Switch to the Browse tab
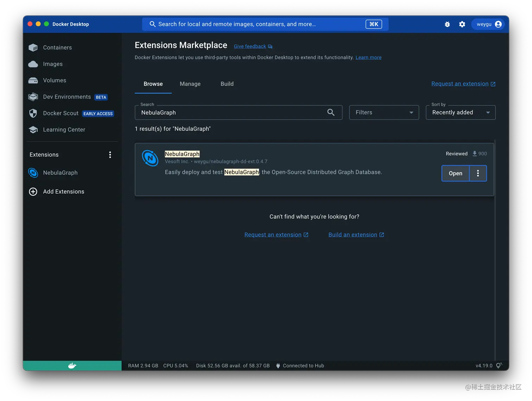This screenshot has width=532, height=401. 153,84
